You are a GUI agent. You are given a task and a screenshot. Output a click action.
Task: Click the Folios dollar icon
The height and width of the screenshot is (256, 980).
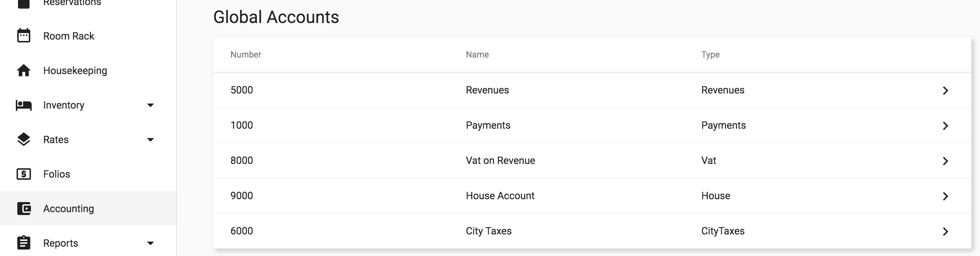tap(24, 174)
